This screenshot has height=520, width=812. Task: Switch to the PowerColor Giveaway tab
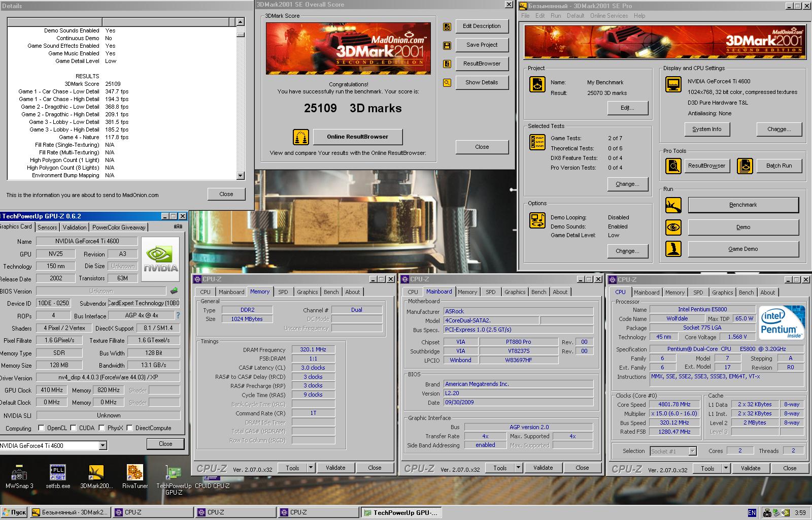click(119, 227)
